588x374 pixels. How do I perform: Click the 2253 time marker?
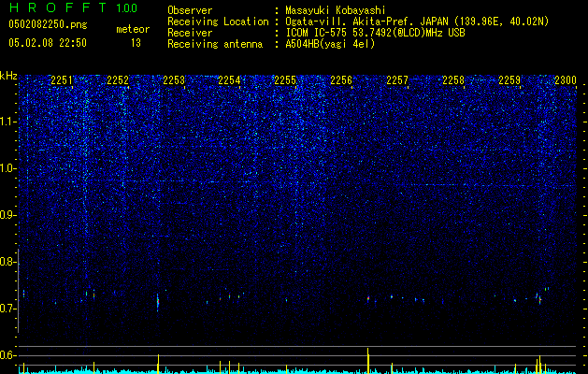(174, 80)
